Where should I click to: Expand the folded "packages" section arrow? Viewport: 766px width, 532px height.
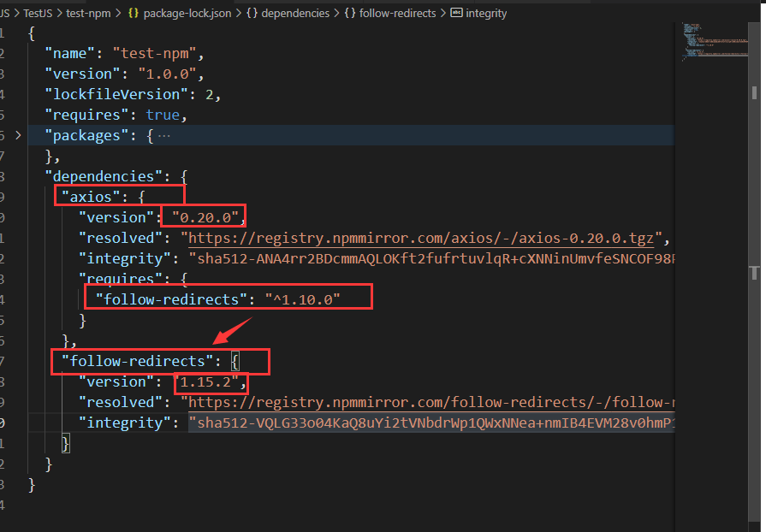click(18, 135)
